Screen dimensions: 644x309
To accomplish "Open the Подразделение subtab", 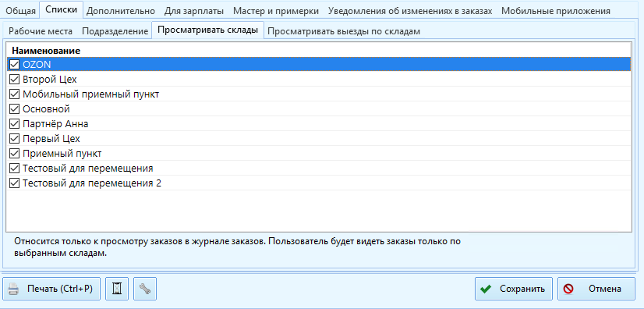I will coord(115,31).
